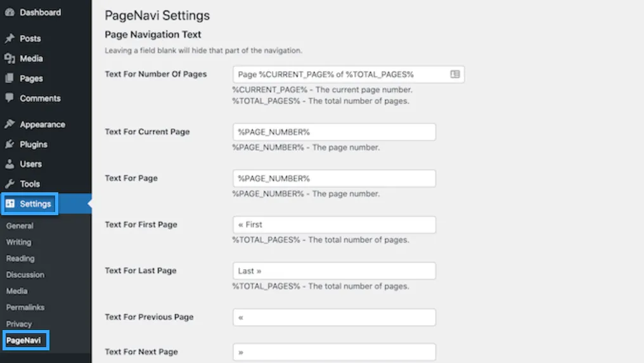Click the Appearance paintbrush icon
Viewport: 644px width, 363px height.
click(x=10, y=124)
